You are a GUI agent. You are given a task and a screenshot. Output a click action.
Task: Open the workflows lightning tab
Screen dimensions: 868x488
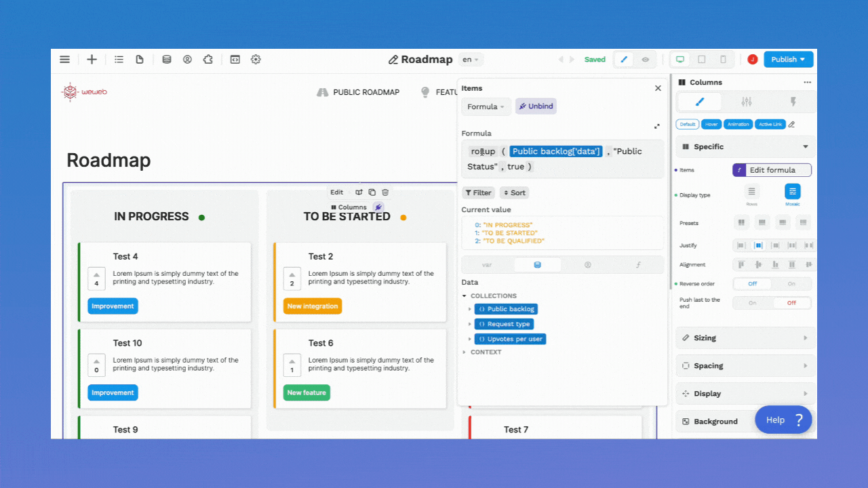(x=792, y=102)
